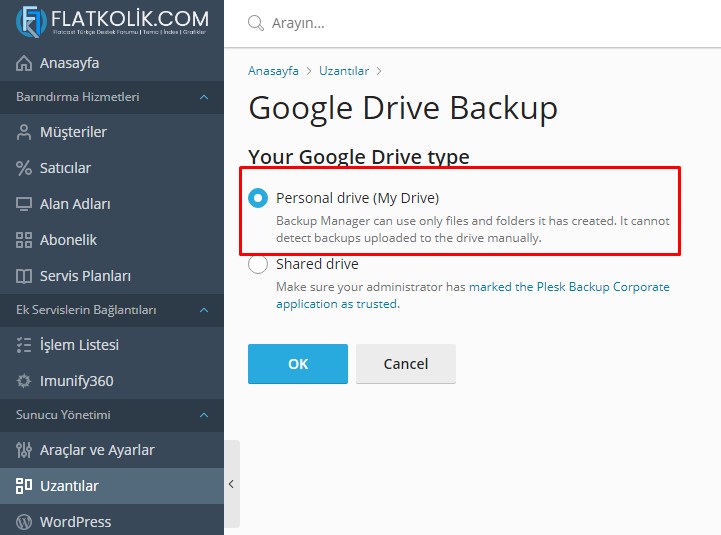Click the Uzantılar extensions icon
This screenshot has width=721, height=535.
(24, 486)
